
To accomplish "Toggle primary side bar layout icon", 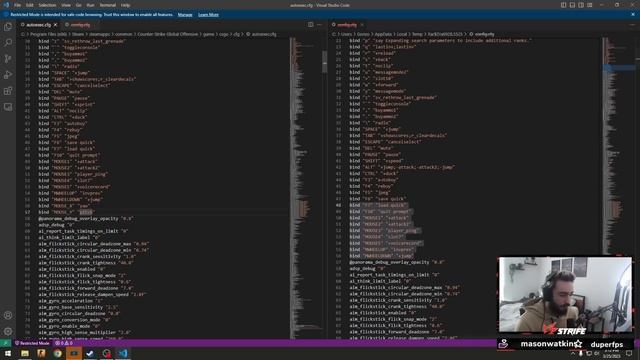I will [x=563, y=5].
